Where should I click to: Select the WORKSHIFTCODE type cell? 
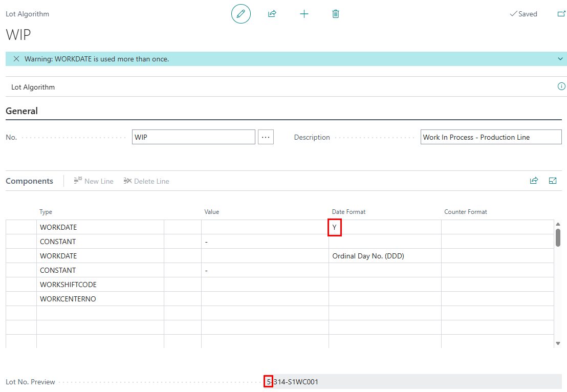100,285
